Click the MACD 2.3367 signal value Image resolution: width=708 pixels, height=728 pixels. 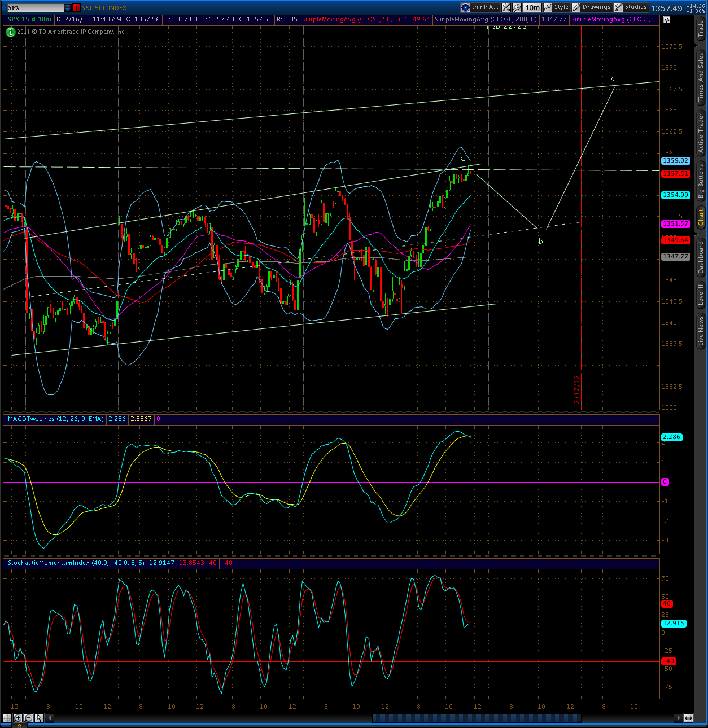(141, 419)
